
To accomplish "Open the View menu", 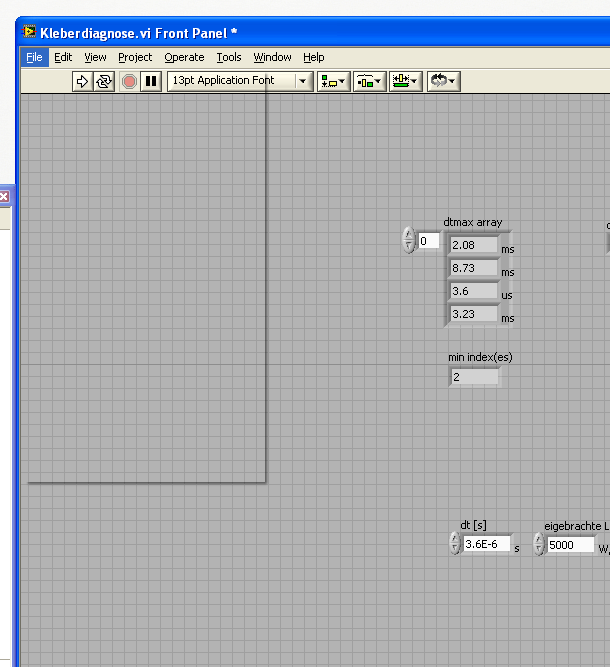I will point(95,57).
